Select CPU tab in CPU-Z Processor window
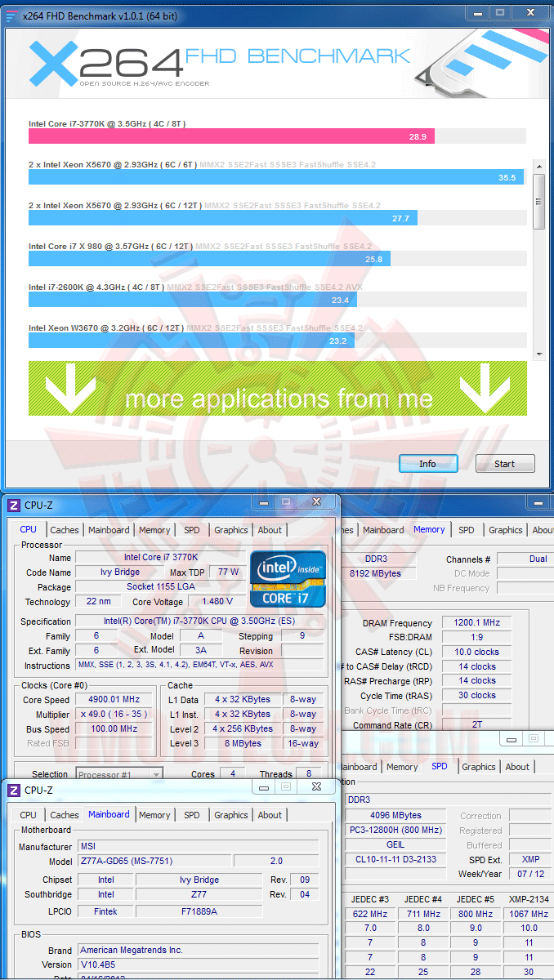This screenshot has width=554, height=980. (28, 529)
